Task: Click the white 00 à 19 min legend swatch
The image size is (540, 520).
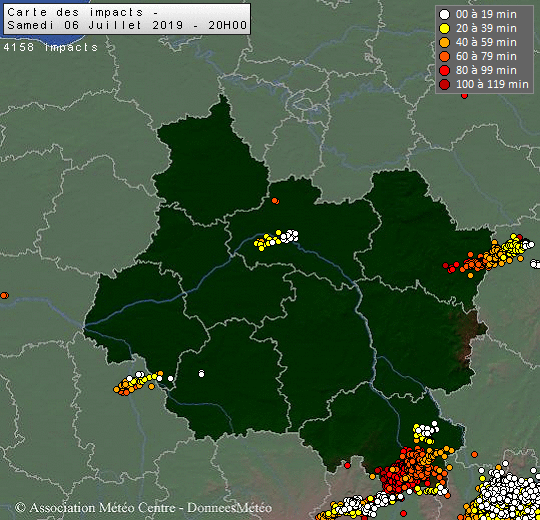Action: point(445,14)
